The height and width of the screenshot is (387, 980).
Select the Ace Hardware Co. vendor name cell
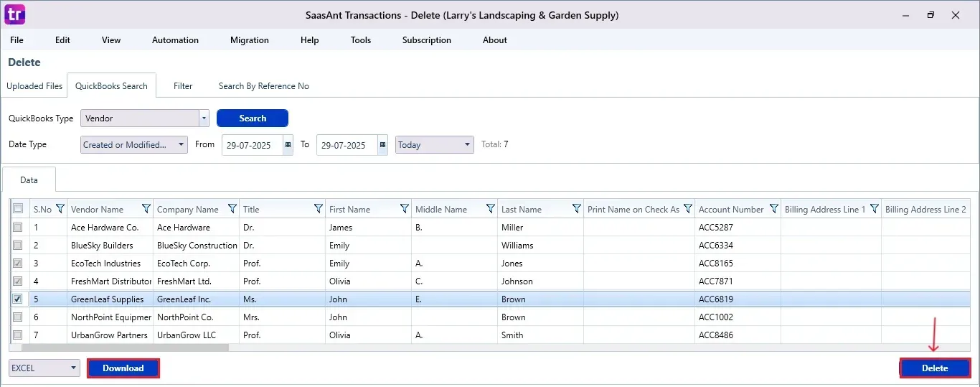click(110, 228)
